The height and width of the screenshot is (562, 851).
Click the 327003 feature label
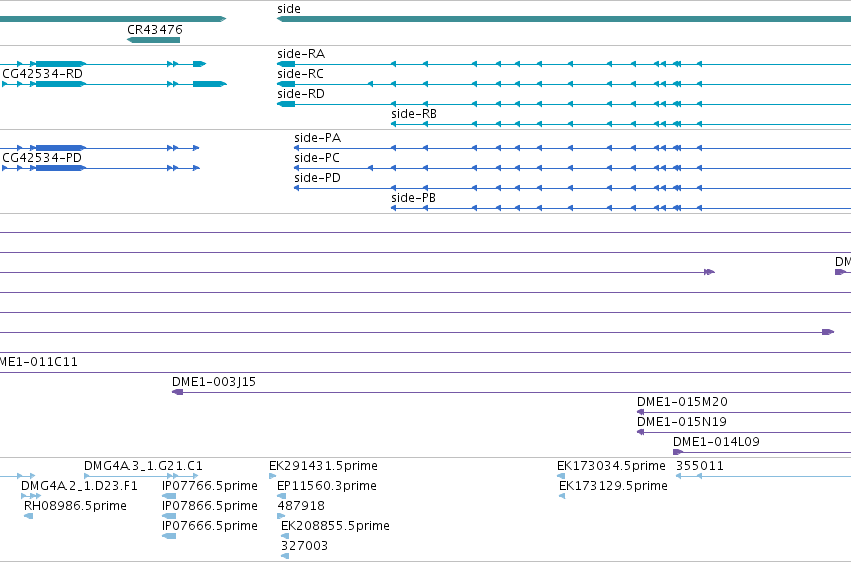tap(304, 546)
